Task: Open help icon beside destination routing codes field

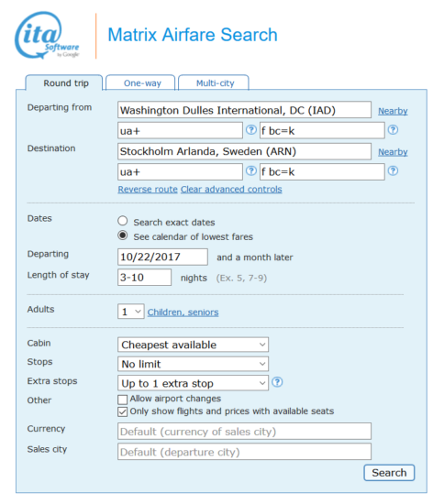Action: coord(251,170)
